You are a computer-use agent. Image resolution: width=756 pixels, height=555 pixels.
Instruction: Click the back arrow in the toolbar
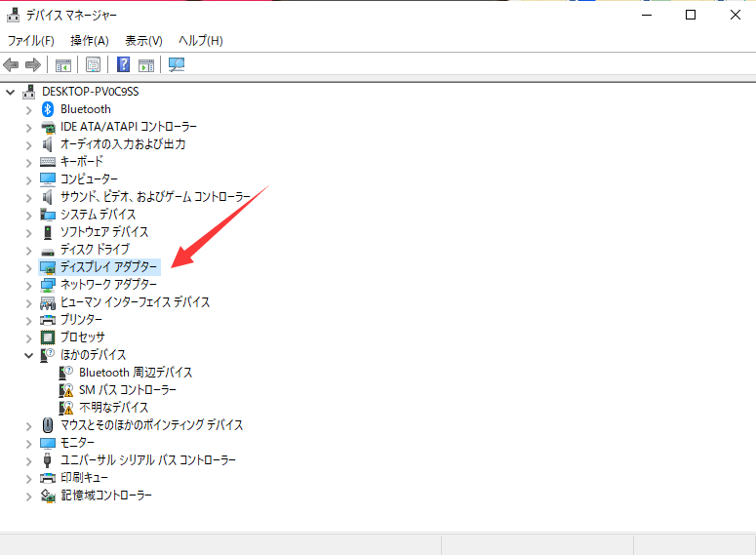12,64
